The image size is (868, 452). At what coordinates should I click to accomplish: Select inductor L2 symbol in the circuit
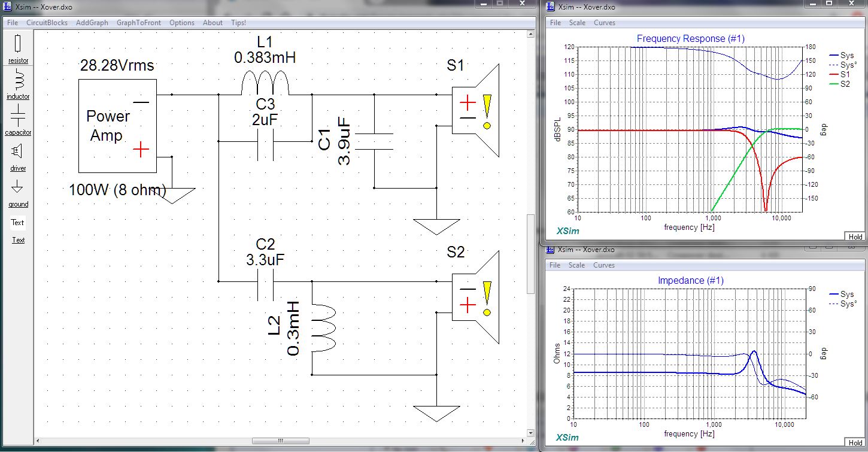coord(324,327)
